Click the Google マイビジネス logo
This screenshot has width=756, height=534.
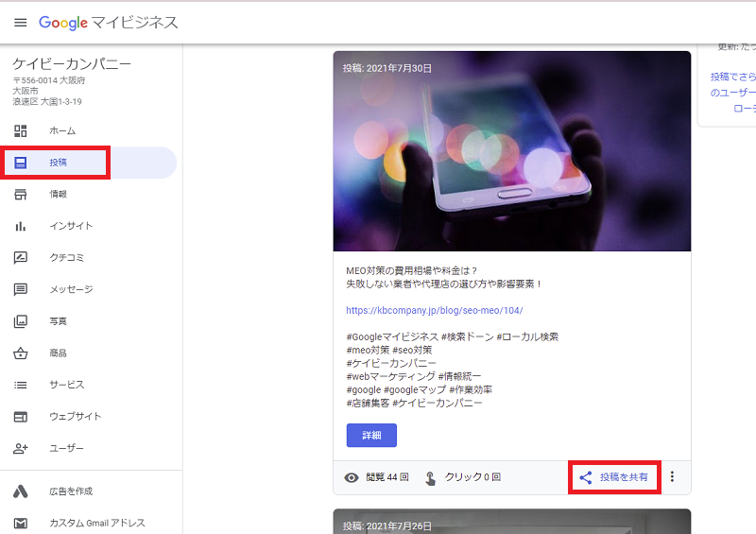(109, 23)
